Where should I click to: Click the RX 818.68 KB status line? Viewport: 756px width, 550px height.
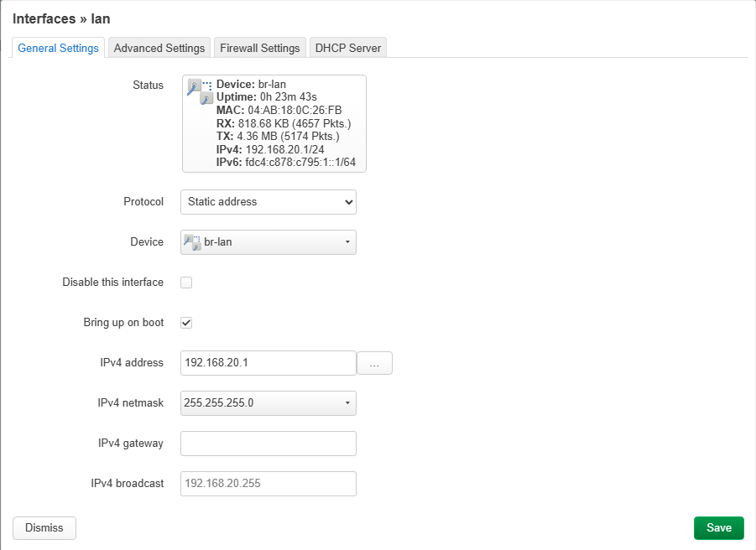tap(284, 124)
